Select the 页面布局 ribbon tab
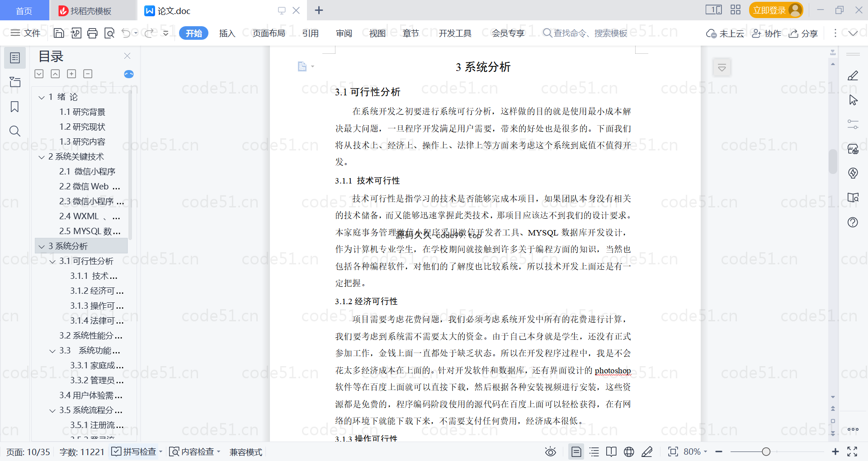Viewport: 868px width, 461px height. pyautogui.click(x=269, y=33)
